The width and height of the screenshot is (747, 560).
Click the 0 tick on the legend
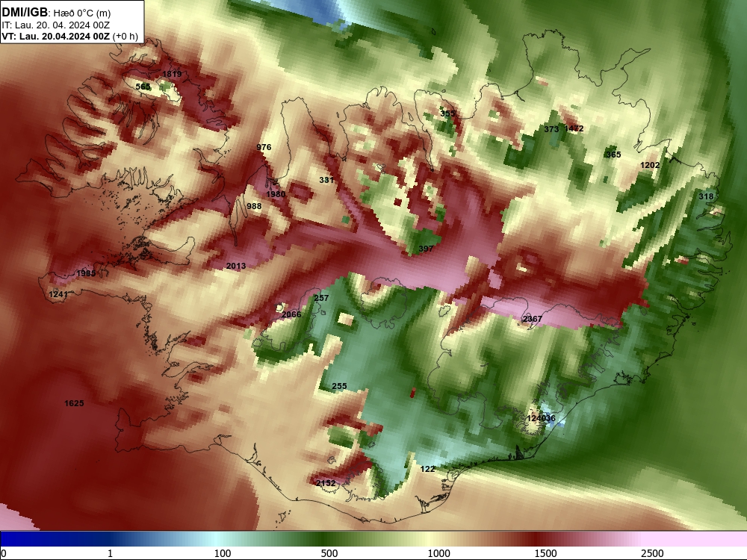click(4, 553)
